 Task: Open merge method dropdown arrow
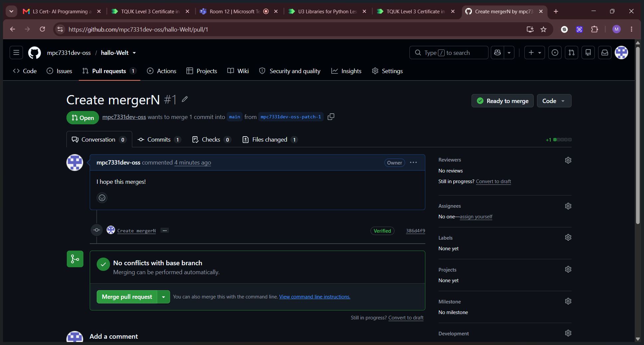click(163, 297)
